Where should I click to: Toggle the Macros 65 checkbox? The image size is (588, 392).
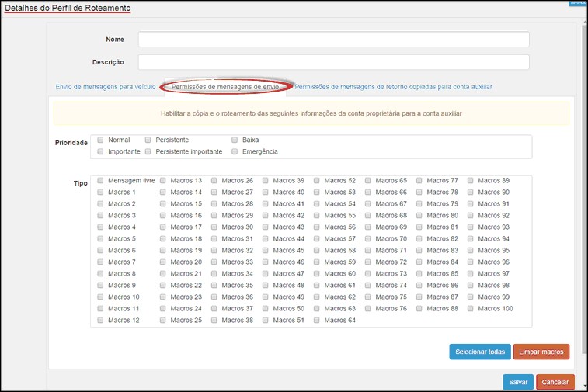pos(367,180)
